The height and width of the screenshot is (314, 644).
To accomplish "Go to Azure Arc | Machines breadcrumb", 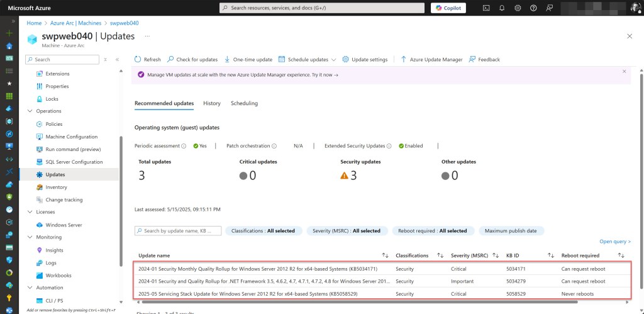I will click(82, 23).
